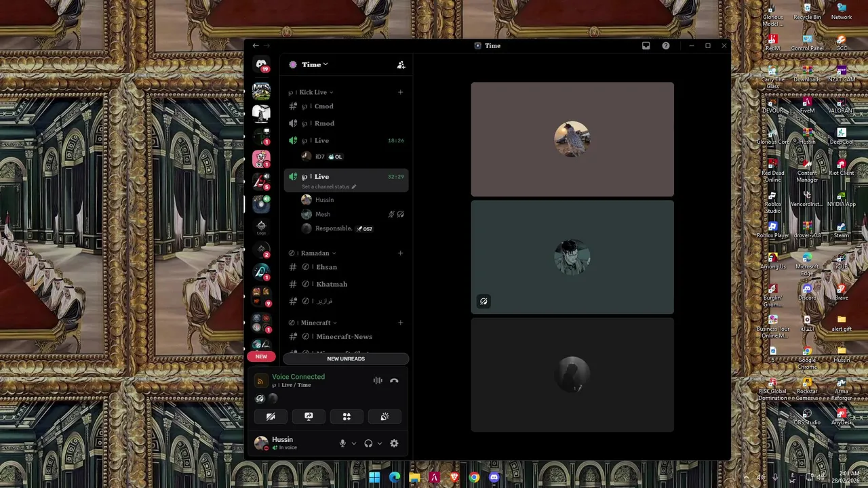
Task: Open Roblox Studio desktop shortcut
Action: 772,203
